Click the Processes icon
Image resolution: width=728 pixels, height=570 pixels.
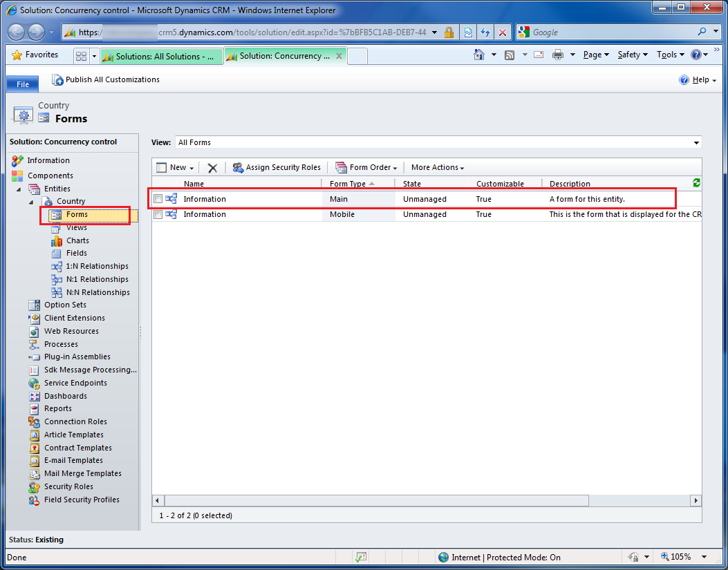point(35,344)
